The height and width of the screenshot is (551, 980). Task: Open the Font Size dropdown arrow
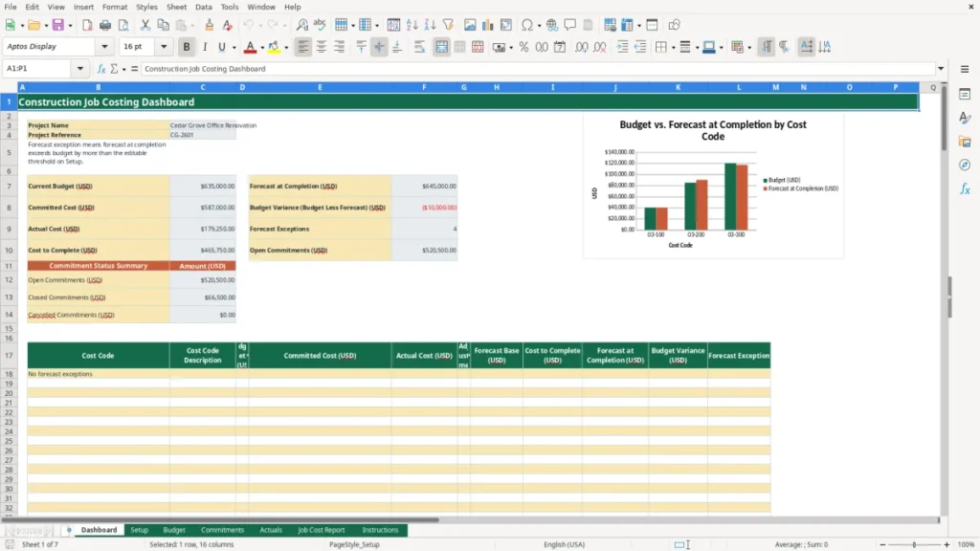(164, 46)
